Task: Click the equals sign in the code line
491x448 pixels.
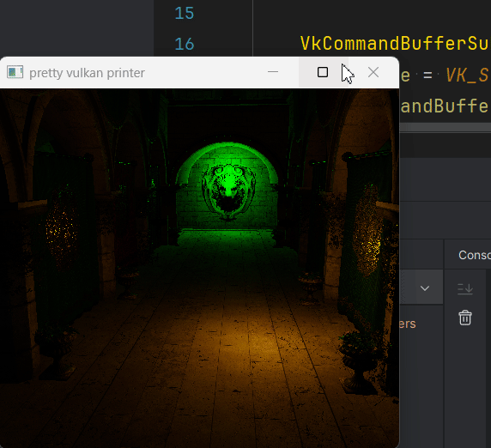Action: (x=427, y=76)
